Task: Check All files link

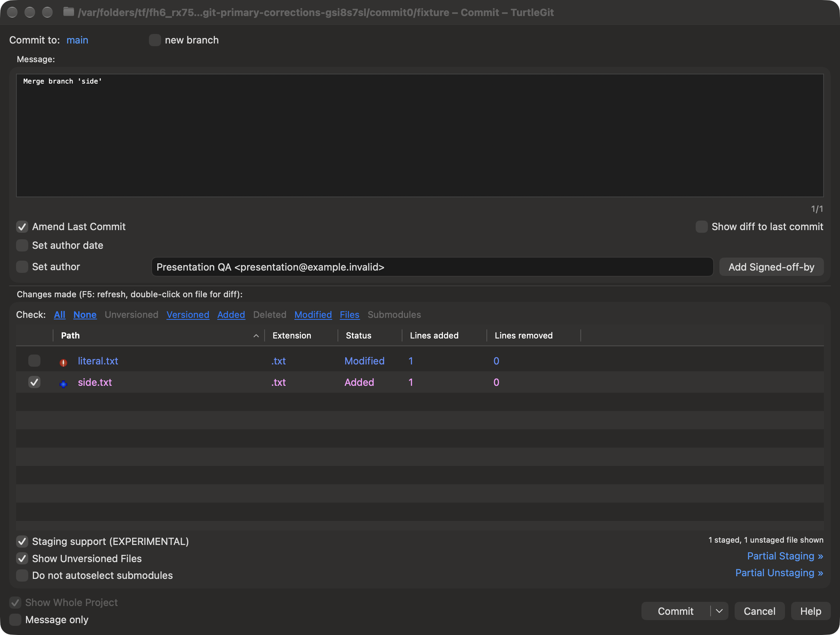Action: pyautogui.click(x=60, y=315)
